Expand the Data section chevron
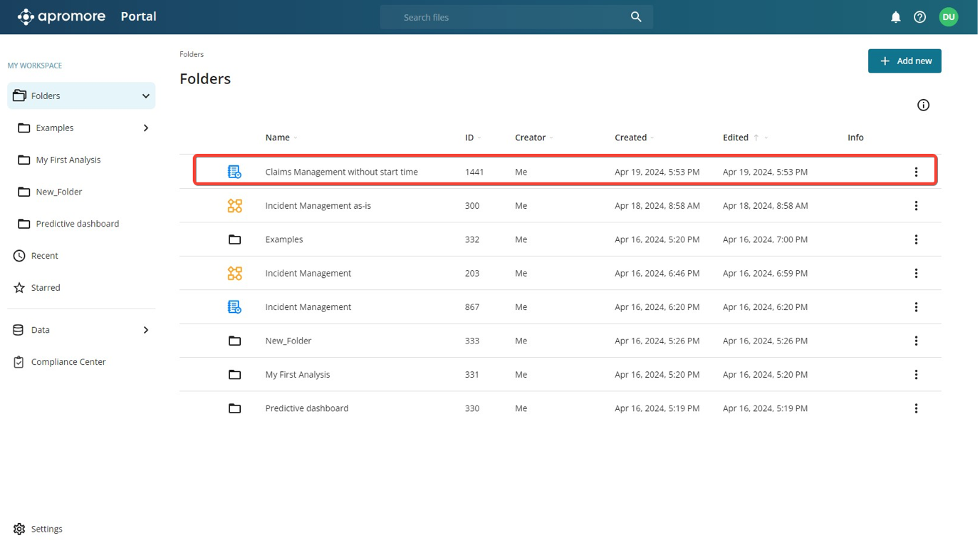The image size is (980, 558). click(x=145, y=330)
